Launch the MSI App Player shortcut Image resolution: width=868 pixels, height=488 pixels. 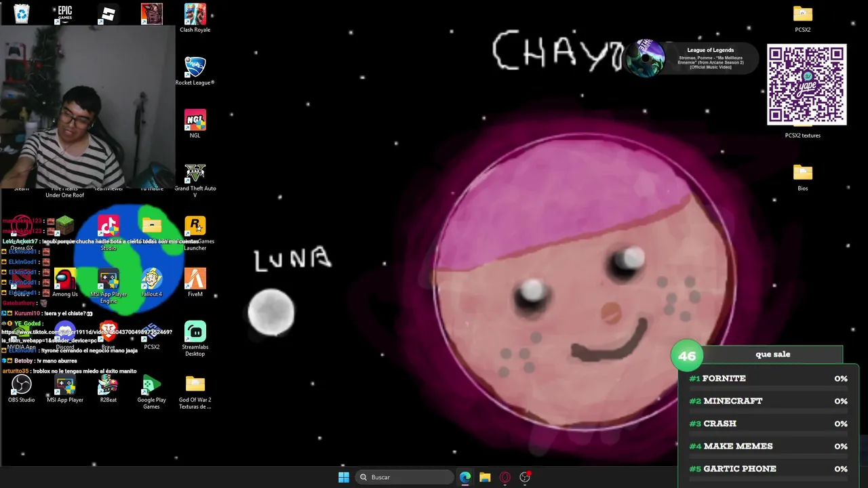pos(65,389)
